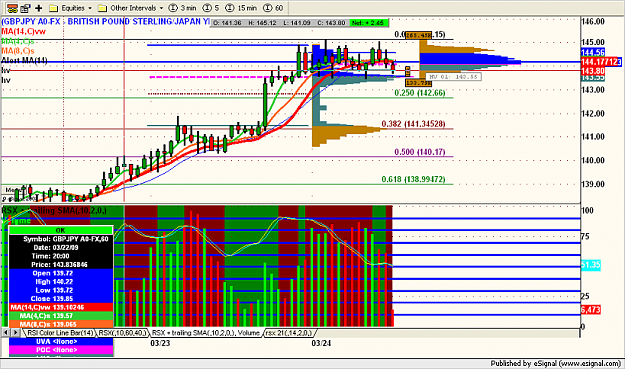Click the MA(4,C)s 139.57 green row
Screen dimensions: 625x369
pos(61,316)
